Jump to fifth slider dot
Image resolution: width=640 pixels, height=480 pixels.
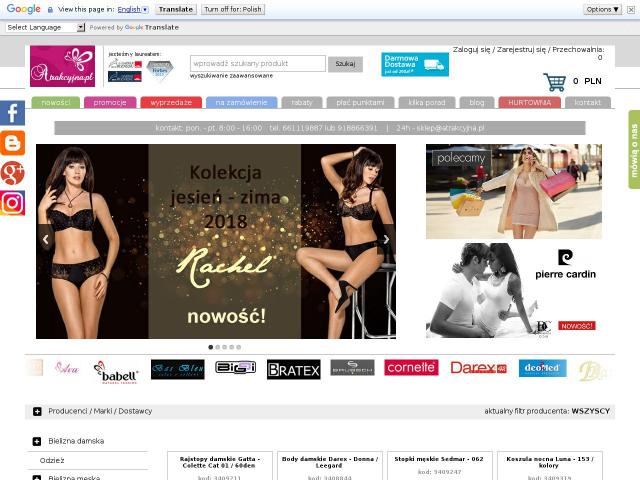[238, 347]
